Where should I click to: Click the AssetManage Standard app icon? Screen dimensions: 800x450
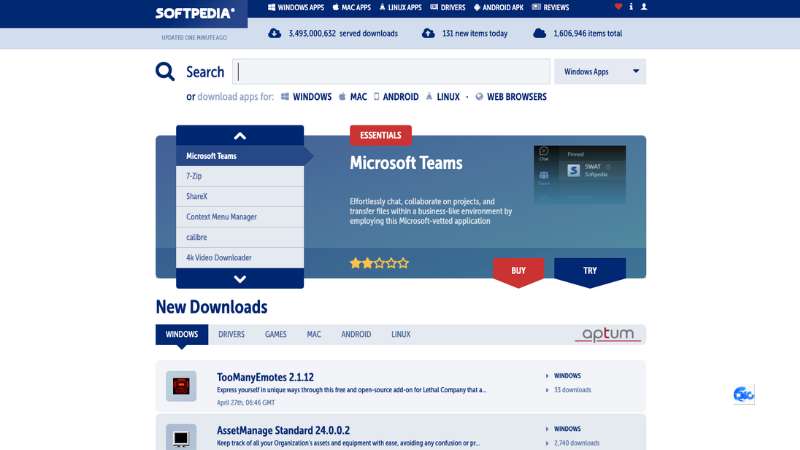pyautogui.click(x=181, y=437)
